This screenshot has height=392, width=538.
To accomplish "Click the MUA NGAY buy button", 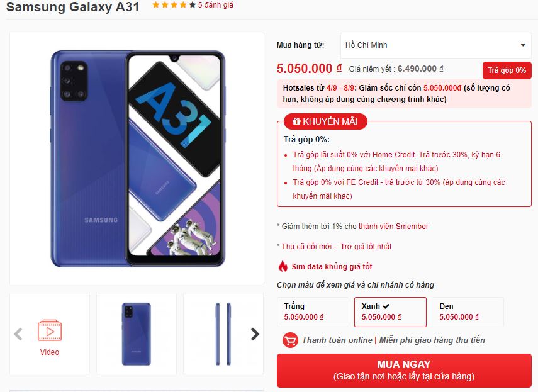I will click(404, 371).
